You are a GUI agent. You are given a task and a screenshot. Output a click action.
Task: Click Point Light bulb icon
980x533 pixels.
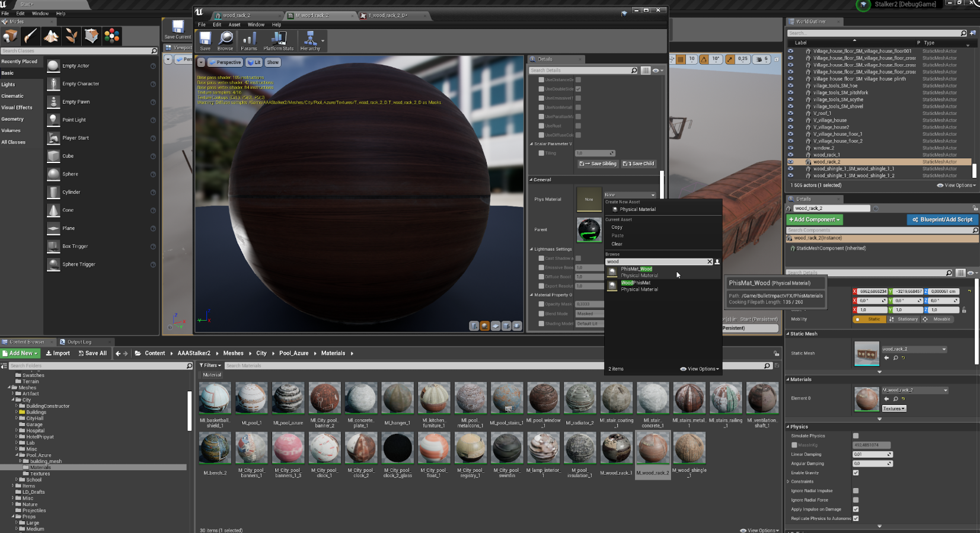pyautogui.click(x=53, y=120)
